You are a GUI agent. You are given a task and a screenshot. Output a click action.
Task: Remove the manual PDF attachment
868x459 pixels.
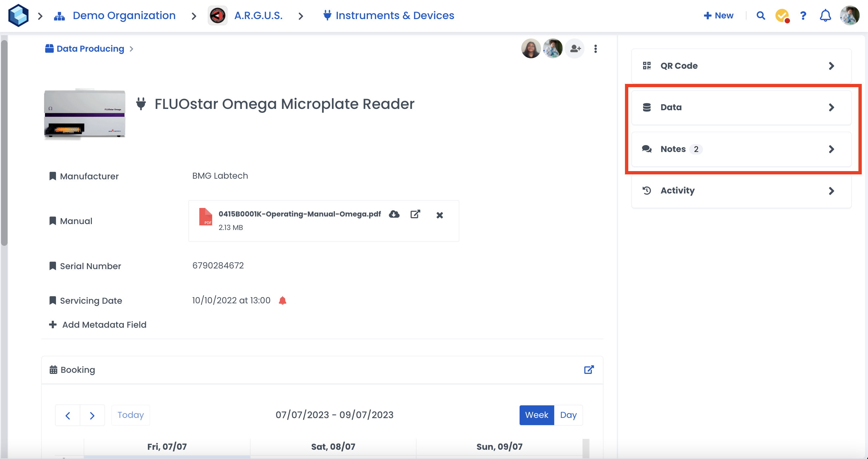[x=439, y=215]
